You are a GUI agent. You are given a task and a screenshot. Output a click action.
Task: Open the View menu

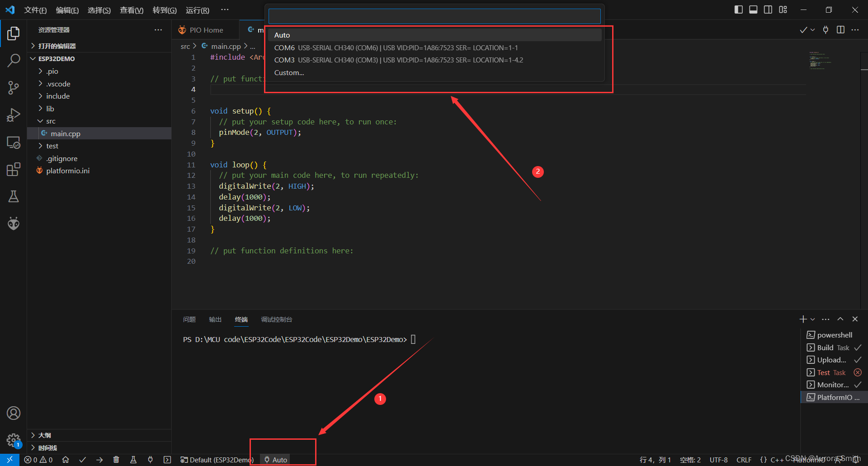click(x=132, y=10)
